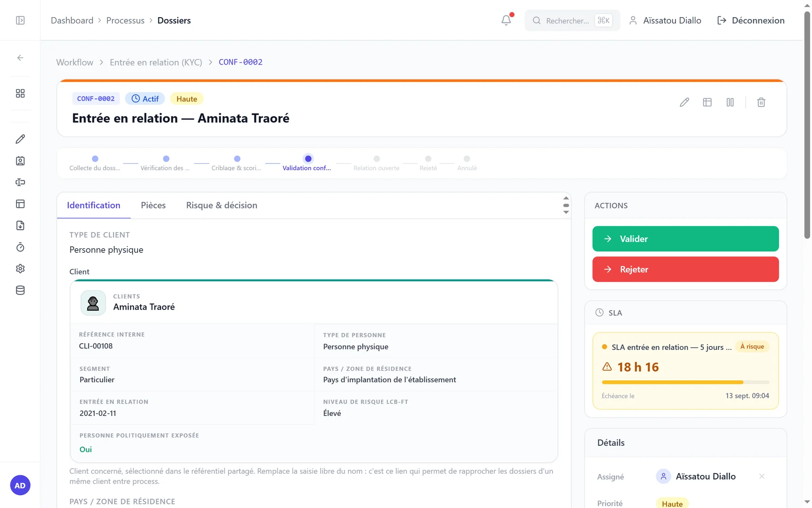Toggle the sidebar panel icon
This screenshot has height=508, width=812.
[x=20, y=20]
